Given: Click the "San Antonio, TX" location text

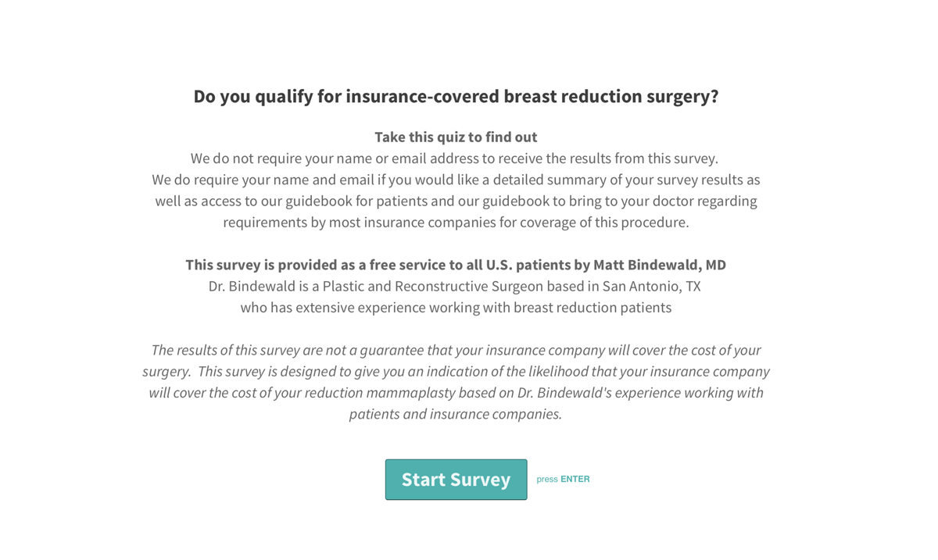Looking at the screenshot, I should click(651, 286).
